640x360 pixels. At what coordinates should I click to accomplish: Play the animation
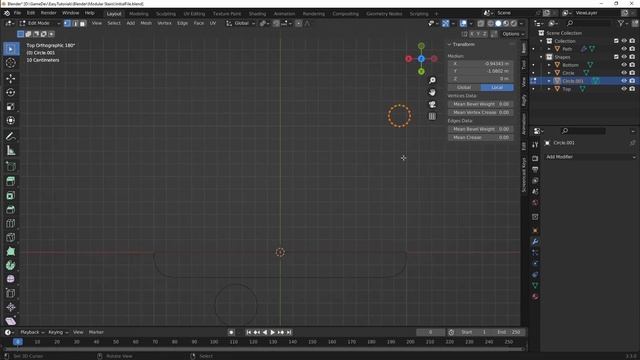(273, 332)
